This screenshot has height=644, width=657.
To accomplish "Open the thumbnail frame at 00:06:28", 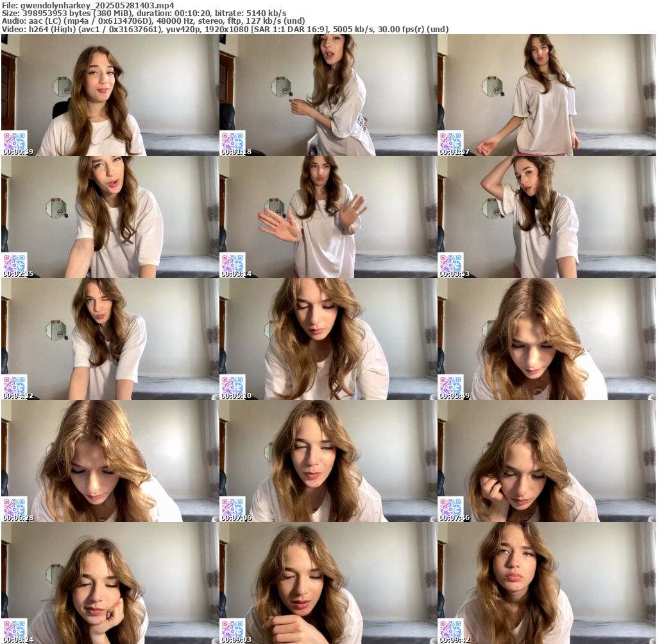I will (x=110, y=461).
